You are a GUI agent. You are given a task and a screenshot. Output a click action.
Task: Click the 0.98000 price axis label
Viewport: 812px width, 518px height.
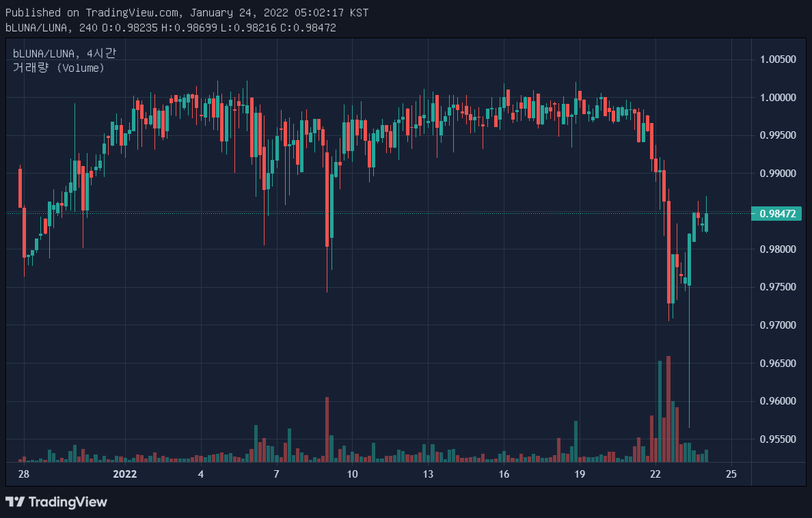(x=778, y=249)
